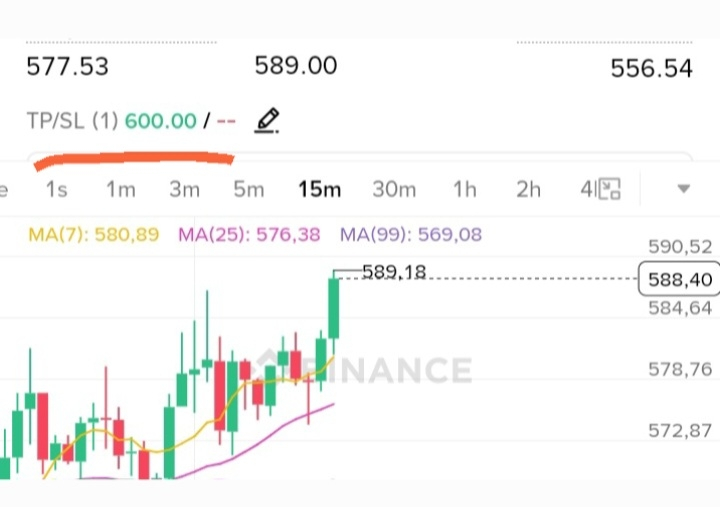Screen dimensions: 720x507
Task: Switch to the 3m timeframe
Action: (185, 189)
